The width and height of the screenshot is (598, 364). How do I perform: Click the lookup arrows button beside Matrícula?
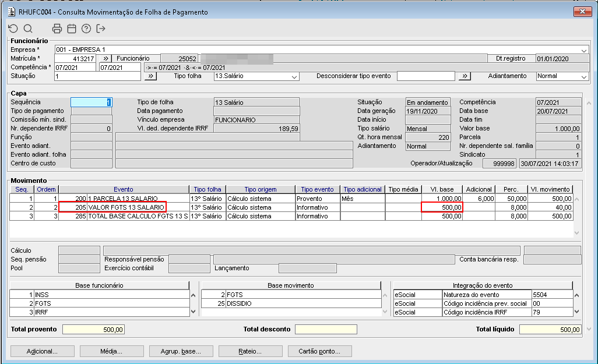click(104, 59)
